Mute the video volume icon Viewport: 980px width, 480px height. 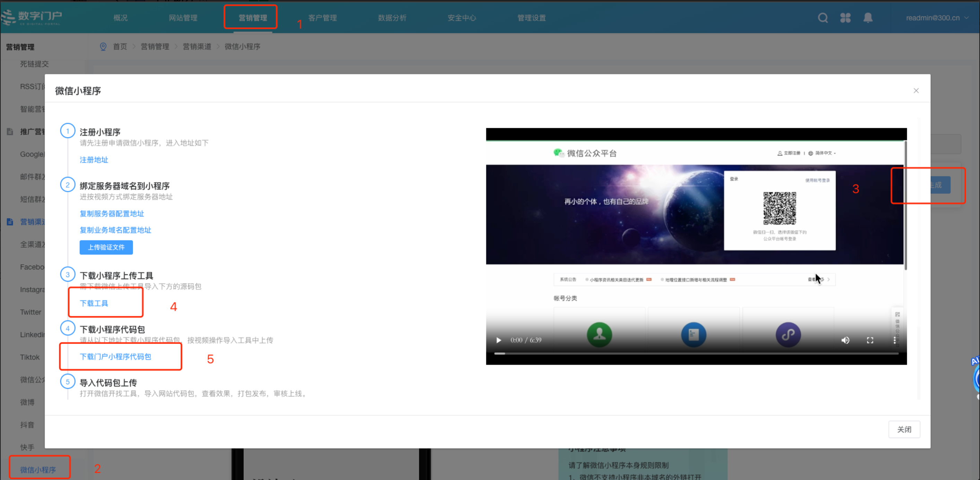click(845, 340)
